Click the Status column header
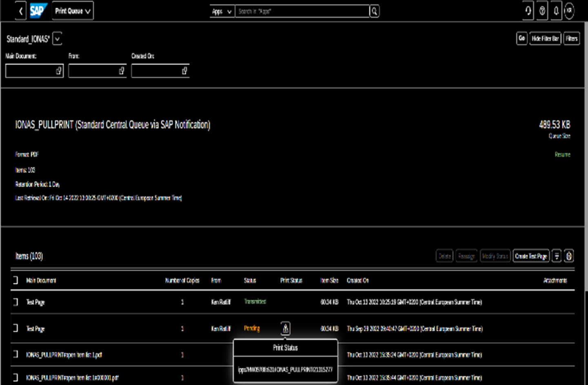Viewport: 588px width, 385px height. (250, 281)
